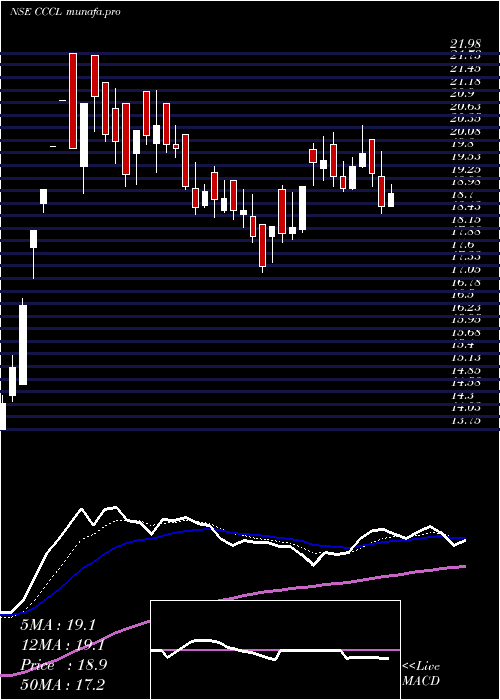Image resolution: width=500 pixels, height=700 pixels.
Task: Click the 16.23 price level label
Action: (465, 308)
